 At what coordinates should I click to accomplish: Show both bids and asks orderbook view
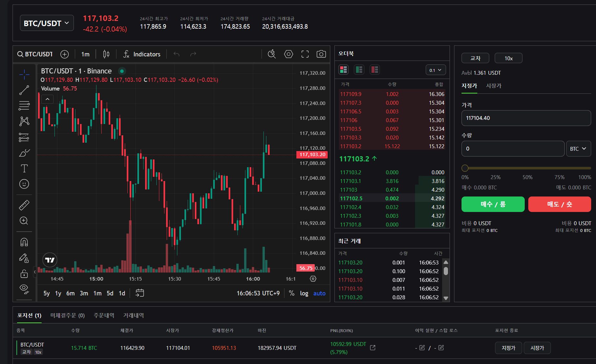[x=343, y=70]
